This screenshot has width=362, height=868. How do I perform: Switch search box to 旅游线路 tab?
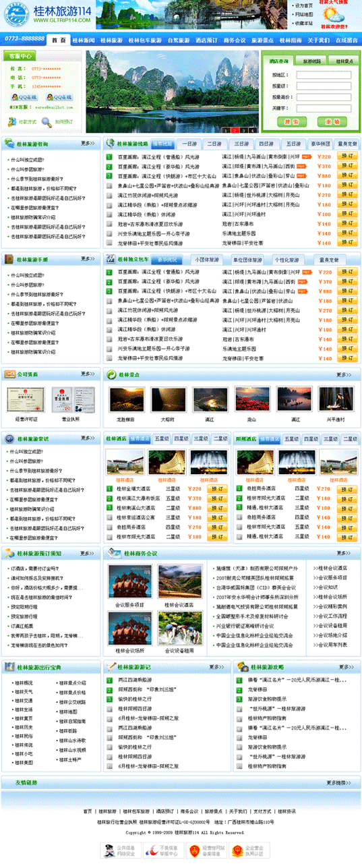[x=312, y=61]
